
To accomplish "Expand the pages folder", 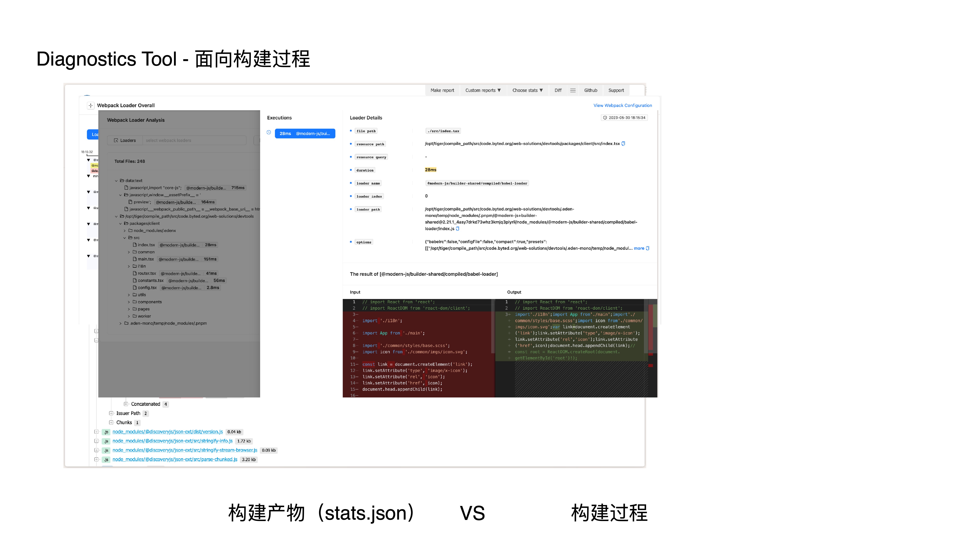I will (x=129, y=309).
